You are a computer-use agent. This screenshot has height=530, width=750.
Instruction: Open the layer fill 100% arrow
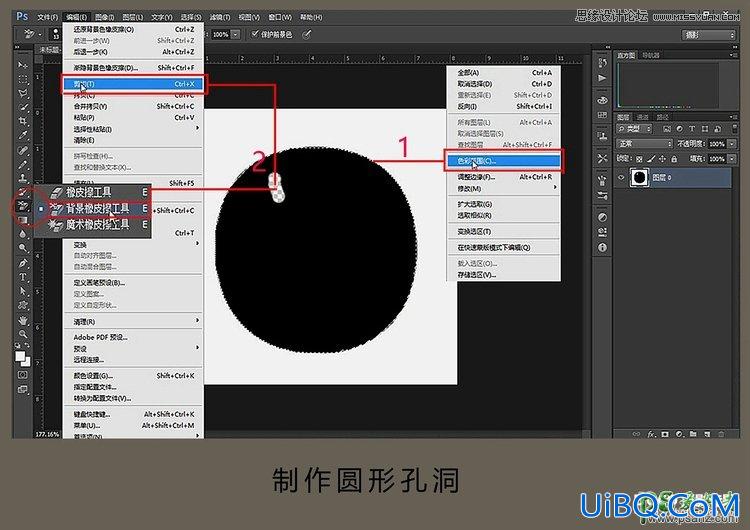(x=732, y=159)
